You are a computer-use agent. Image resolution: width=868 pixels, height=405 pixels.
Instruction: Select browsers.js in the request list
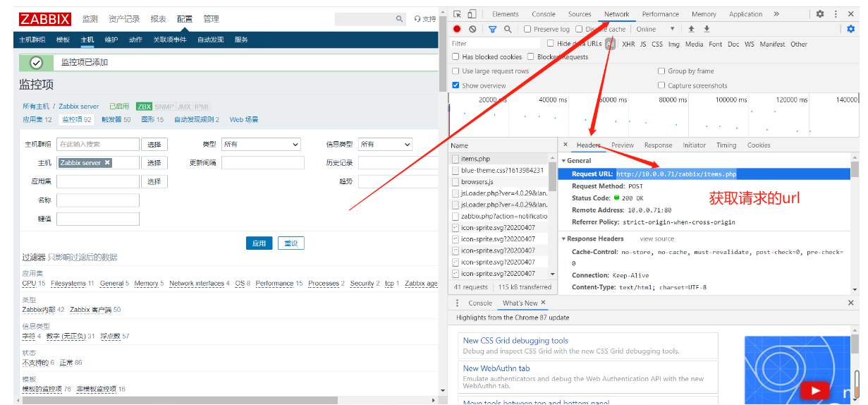[477, 181]
